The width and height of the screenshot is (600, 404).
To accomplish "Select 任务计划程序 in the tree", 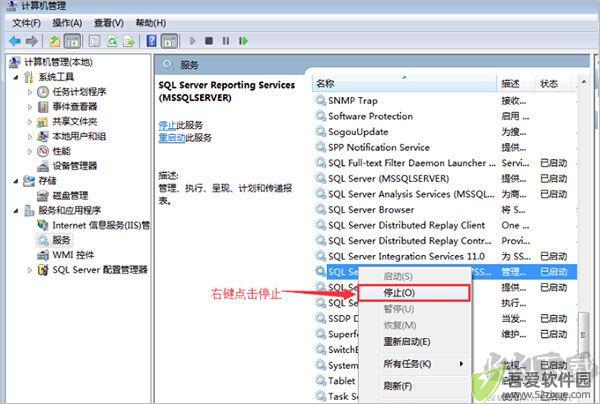I will coord(79,92).
